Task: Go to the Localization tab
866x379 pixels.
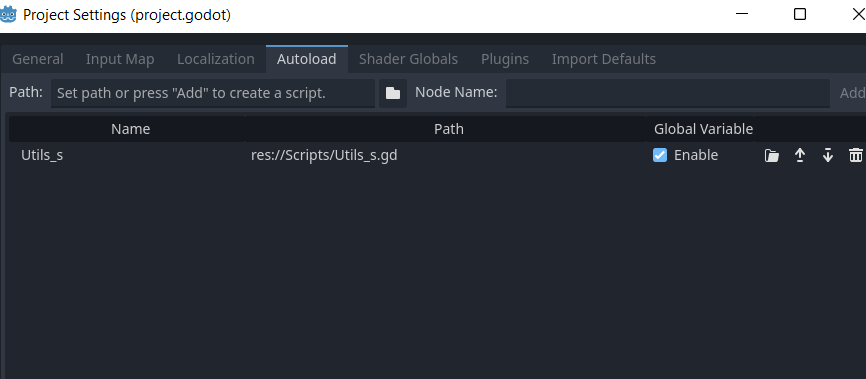Action: pos(215,59)
